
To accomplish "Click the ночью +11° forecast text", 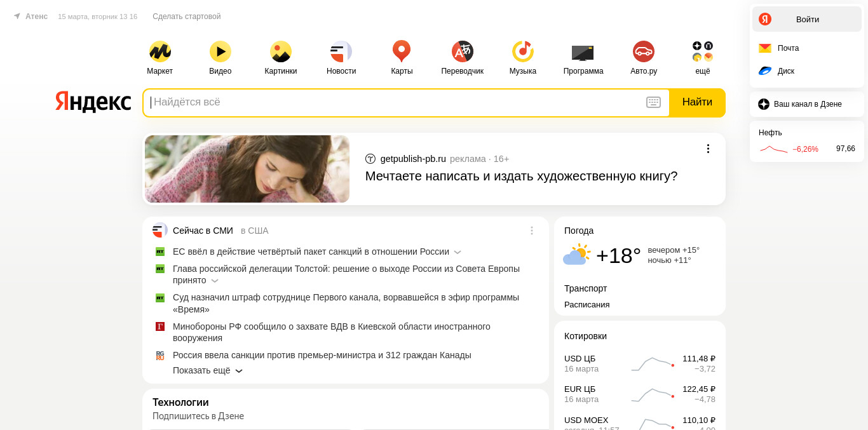I will click(669, 260).
